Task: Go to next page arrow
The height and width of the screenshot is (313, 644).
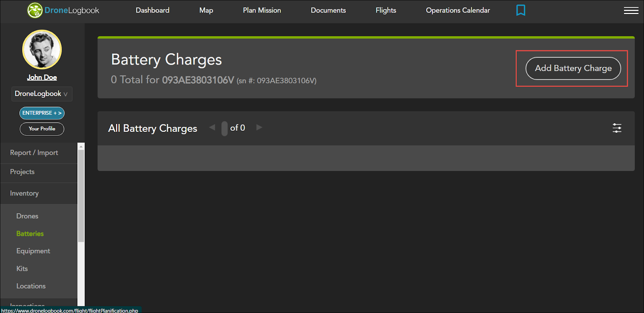Action: click(x=259, y=128)
